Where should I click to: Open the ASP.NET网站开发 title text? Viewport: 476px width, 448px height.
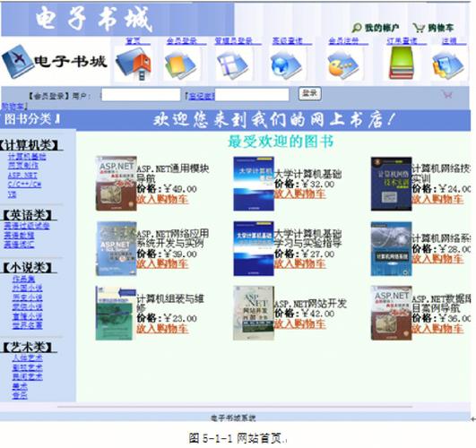pos(310,304)
